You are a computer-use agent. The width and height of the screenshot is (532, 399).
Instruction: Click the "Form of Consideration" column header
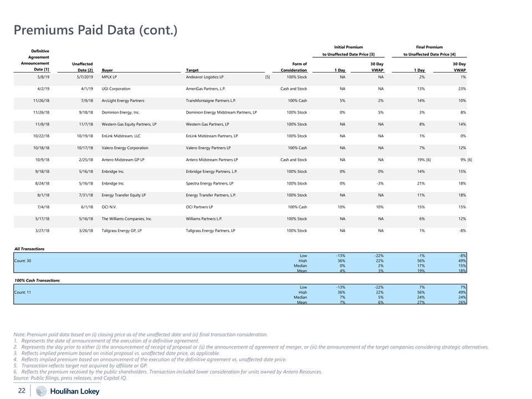tap(294, 67)
